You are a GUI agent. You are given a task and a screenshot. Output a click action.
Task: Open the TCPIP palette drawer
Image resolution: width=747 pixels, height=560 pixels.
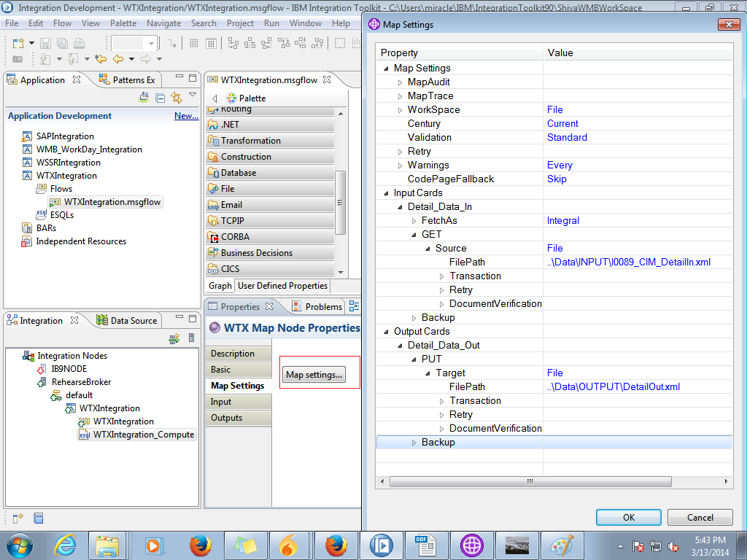(270, 220)
